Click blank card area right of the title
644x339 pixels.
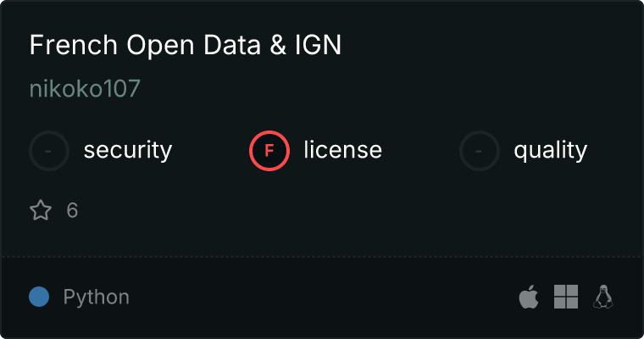coord(491,46)
